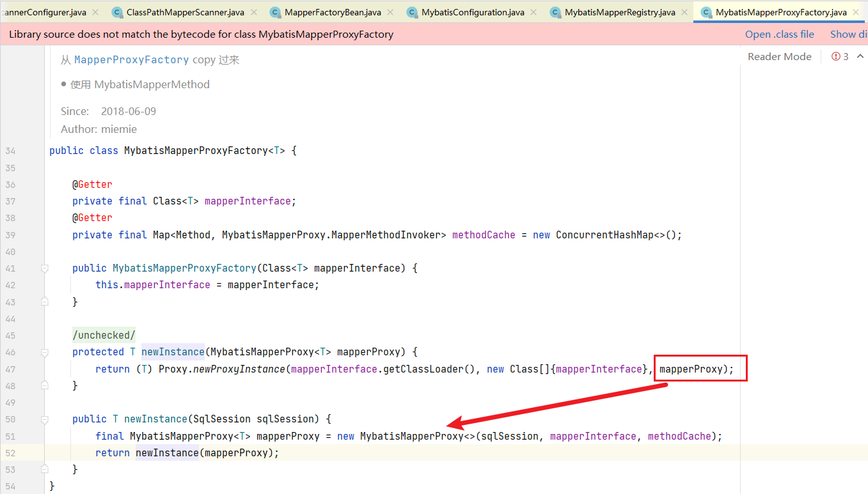Close the MapperFactoryBean.java editor tab

tap(391, 12)
